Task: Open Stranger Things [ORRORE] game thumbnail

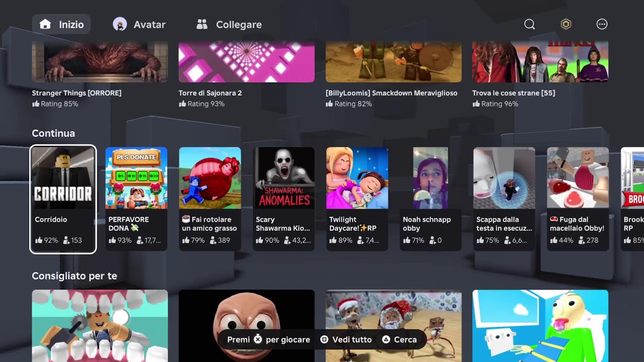Action: click(x=100, y=62)
